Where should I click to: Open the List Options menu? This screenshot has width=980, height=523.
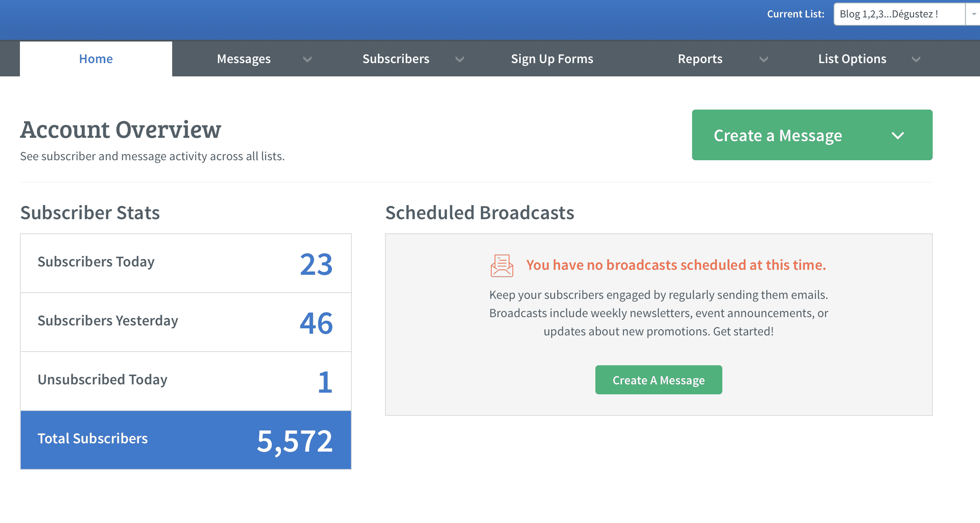(852, 59)
